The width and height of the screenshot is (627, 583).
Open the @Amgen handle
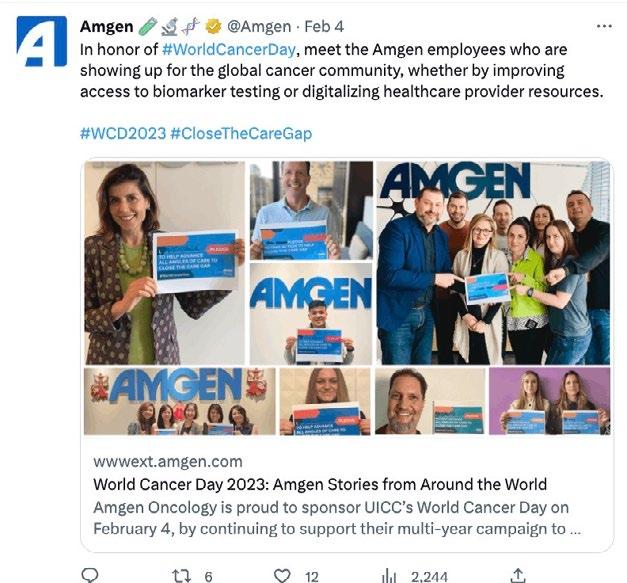click(x=259, y=27)
